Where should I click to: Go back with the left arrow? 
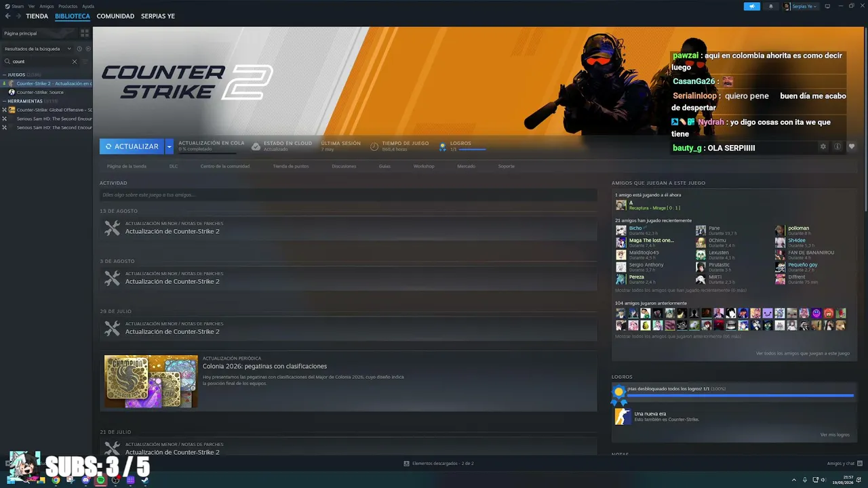coord(7,16)
